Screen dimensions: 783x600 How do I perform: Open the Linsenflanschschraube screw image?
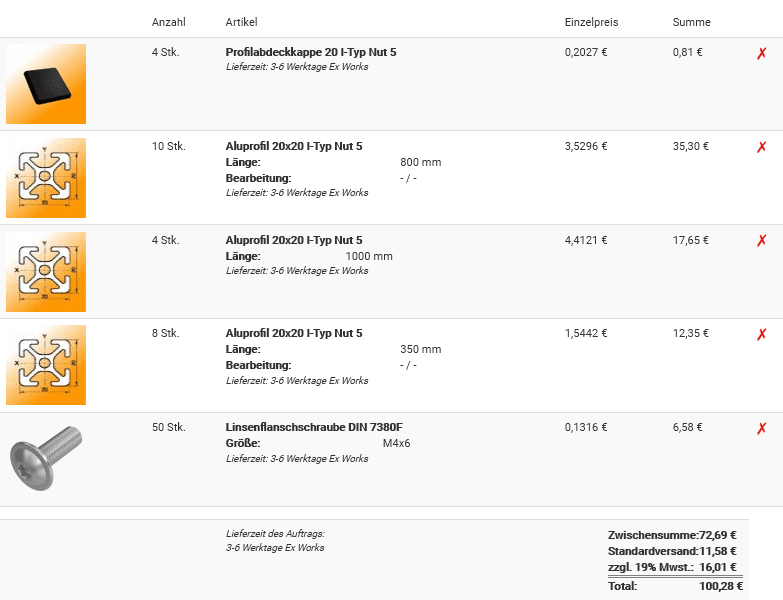[x=46, y=458]
